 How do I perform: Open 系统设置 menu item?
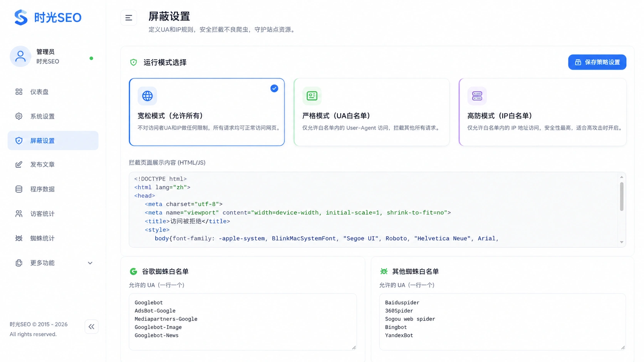tap(53, 116)
